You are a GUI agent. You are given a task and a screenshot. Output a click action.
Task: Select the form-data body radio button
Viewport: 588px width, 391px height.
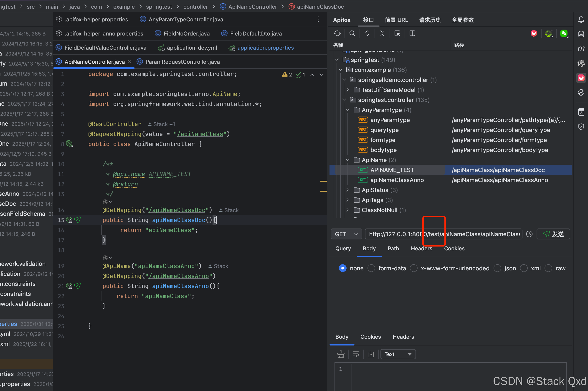pyautogui.click(x=371, y=268)
